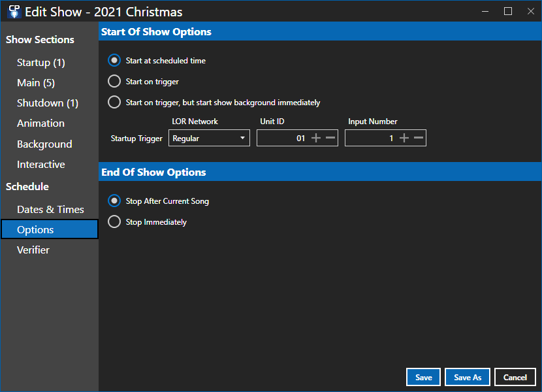Increase Input Number with plus icon

pyautogui.click(x=404, y=138)
